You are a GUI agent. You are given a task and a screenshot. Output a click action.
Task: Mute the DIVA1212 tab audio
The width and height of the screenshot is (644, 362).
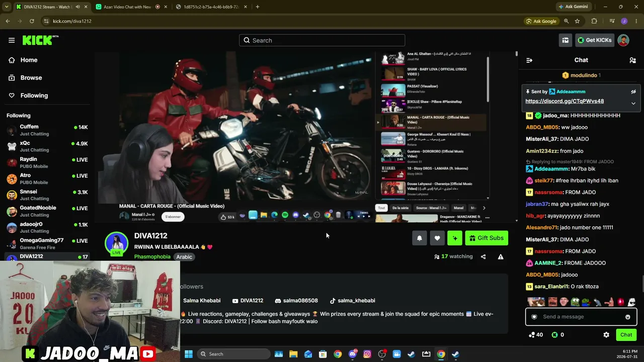coord(77,7)
